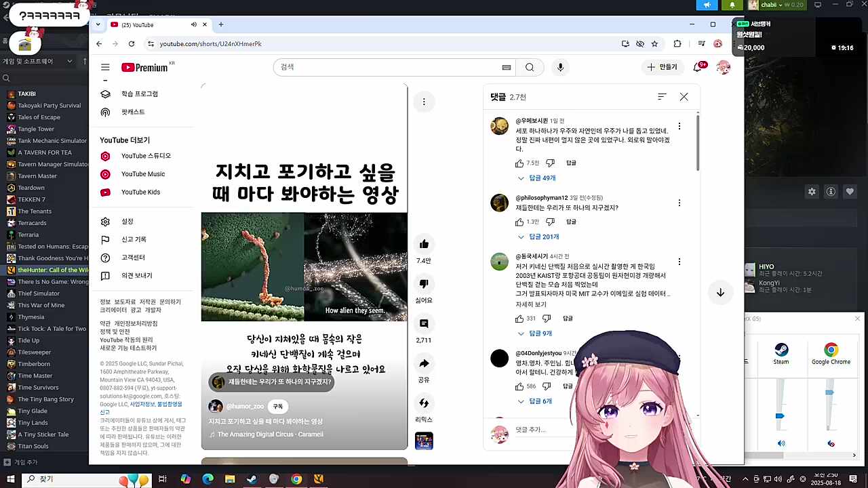Expand the 6 replies (답글 6개)
Image resolution: width=868 pixels, height=488 pixels.
pyautogui.click(x=535, y=401)
